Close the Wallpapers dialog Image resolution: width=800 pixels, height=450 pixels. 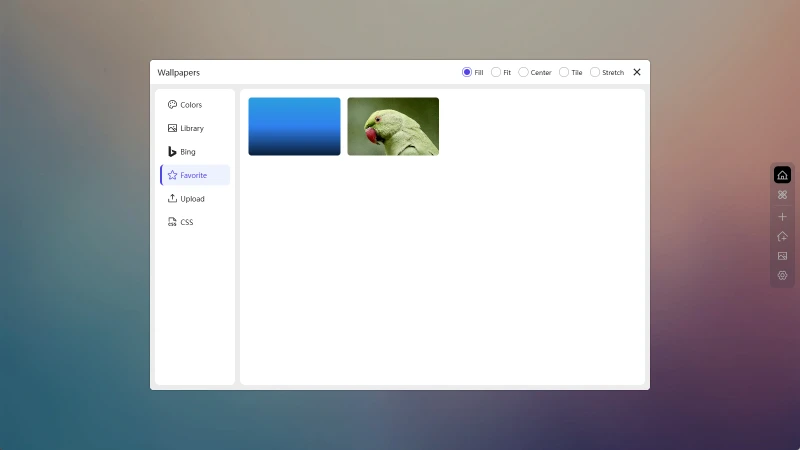point(637,72)
